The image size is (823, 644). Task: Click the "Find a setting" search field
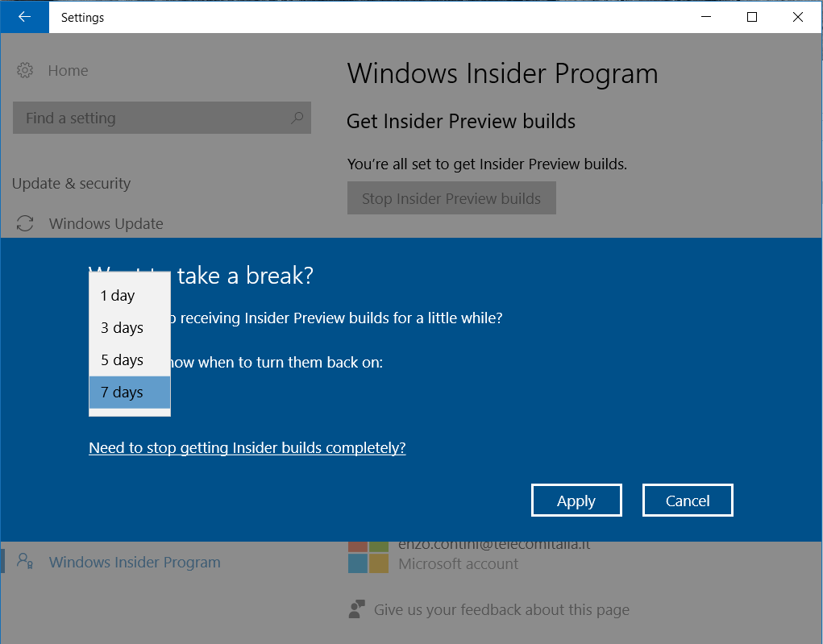[153, 118]
